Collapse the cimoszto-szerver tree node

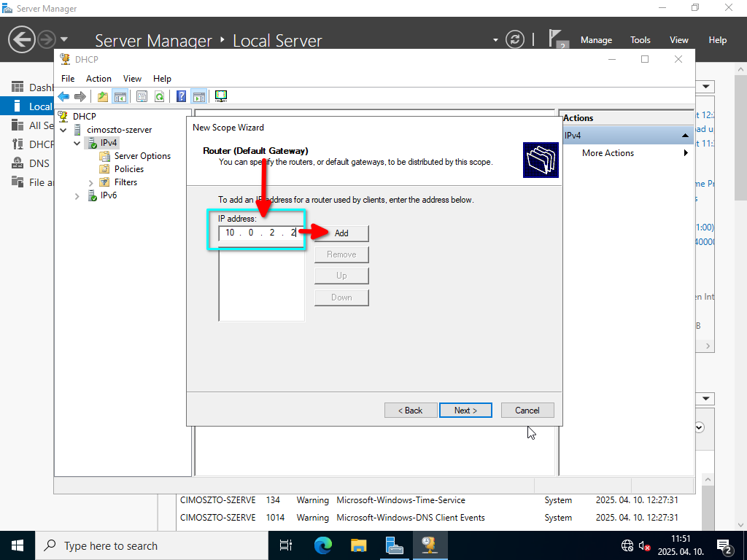63,130
